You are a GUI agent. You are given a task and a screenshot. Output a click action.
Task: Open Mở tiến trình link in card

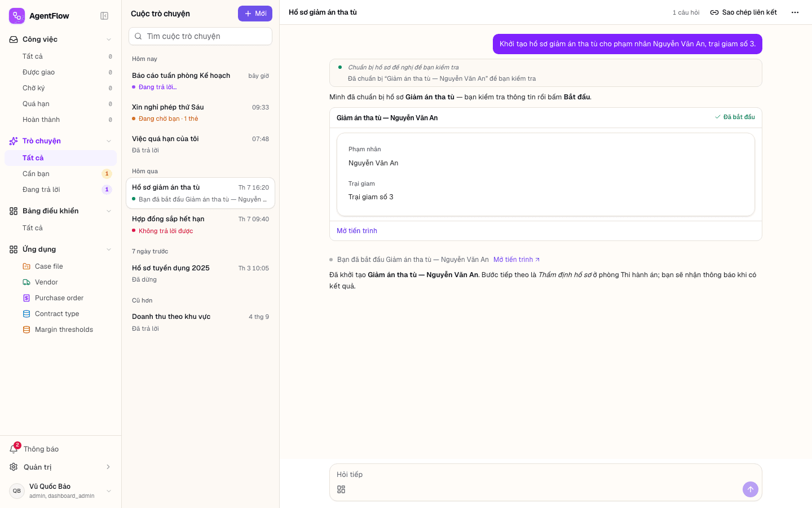pyautogui.click(x=357, y=231)
